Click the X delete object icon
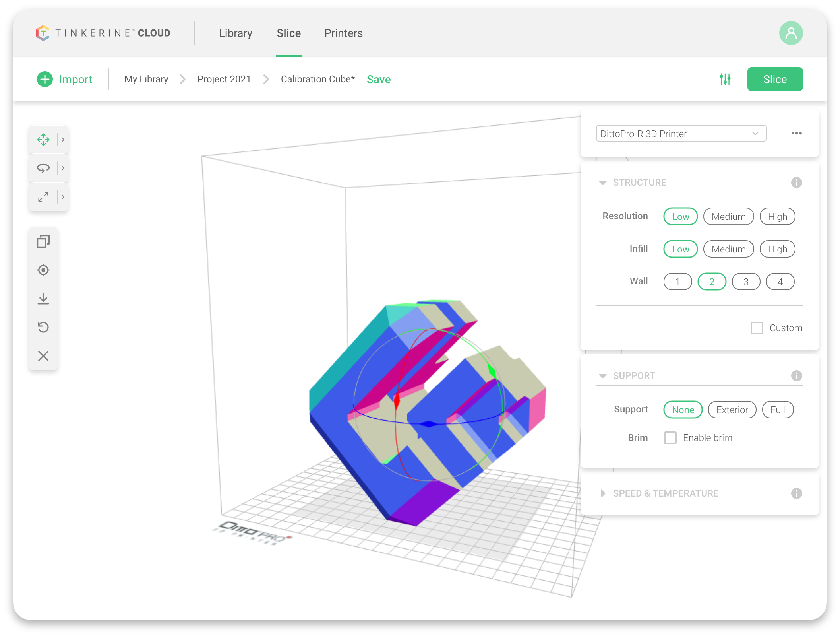Screen dimensions: 840x637 tap(43, 356)
